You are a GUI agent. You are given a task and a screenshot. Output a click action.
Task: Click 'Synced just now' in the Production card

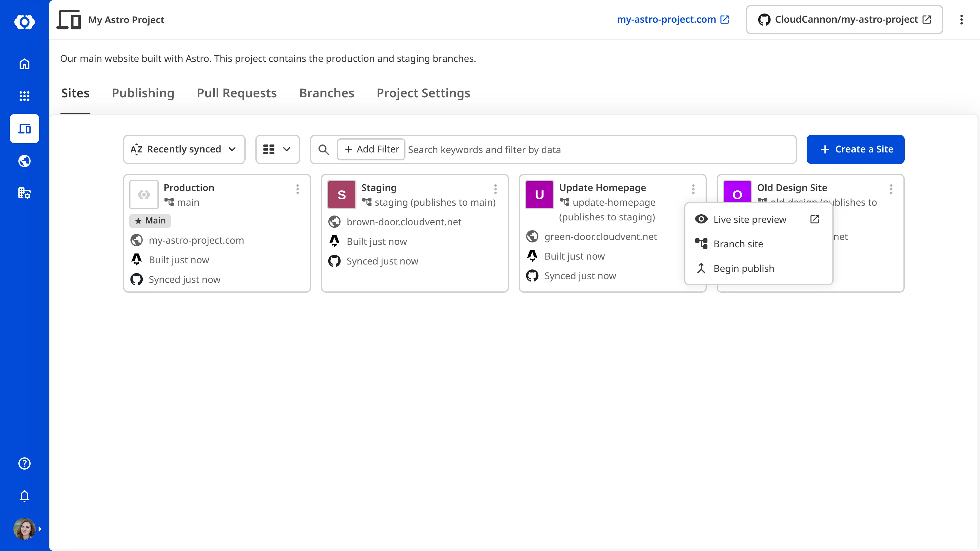184,279
